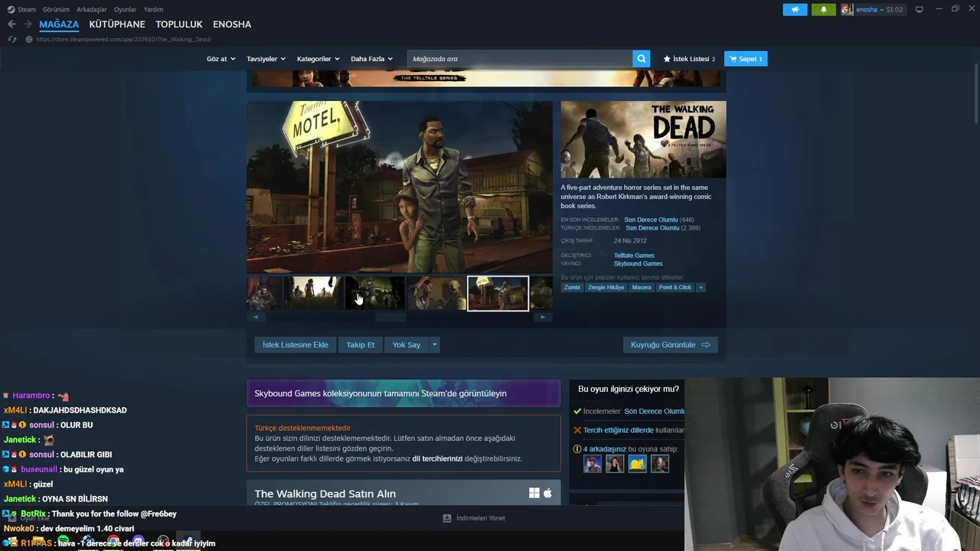Open Skybound Games publisher link
Viewport: 980px width, 551px height.
638,264
